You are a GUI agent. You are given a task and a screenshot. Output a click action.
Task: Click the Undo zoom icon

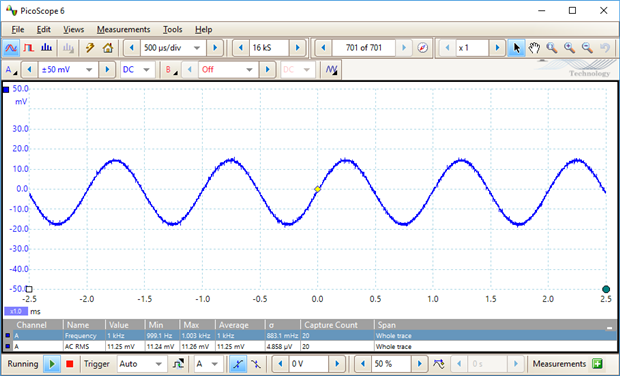[605, 48]
